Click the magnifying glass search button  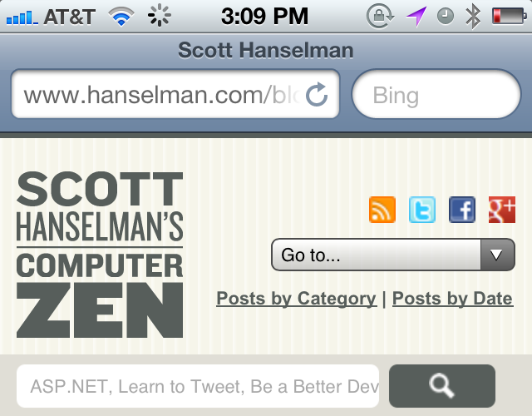pyautogui.click(x=442, y=386)
